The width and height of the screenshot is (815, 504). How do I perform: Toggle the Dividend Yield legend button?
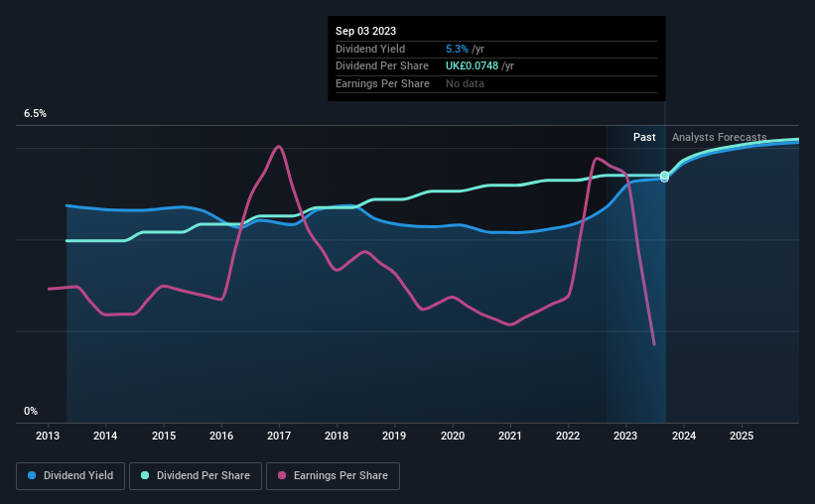pos(70,476)
